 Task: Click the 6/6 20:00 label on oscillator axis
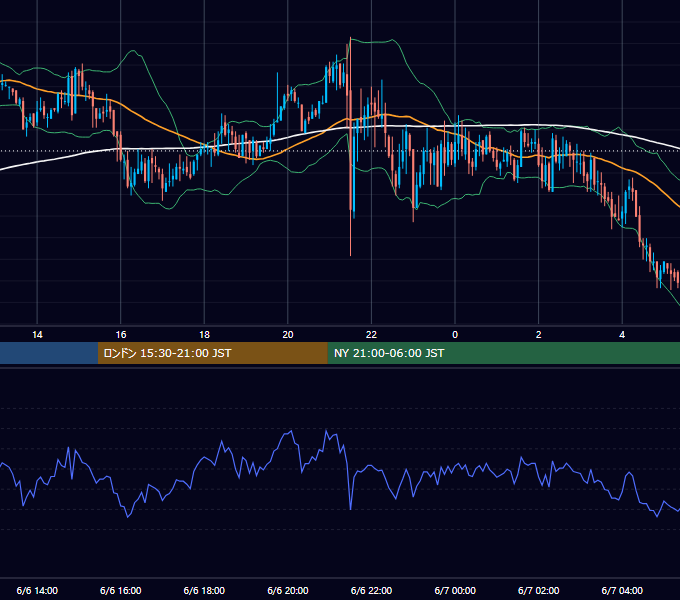pyautogui.click(x=288, y=590)
